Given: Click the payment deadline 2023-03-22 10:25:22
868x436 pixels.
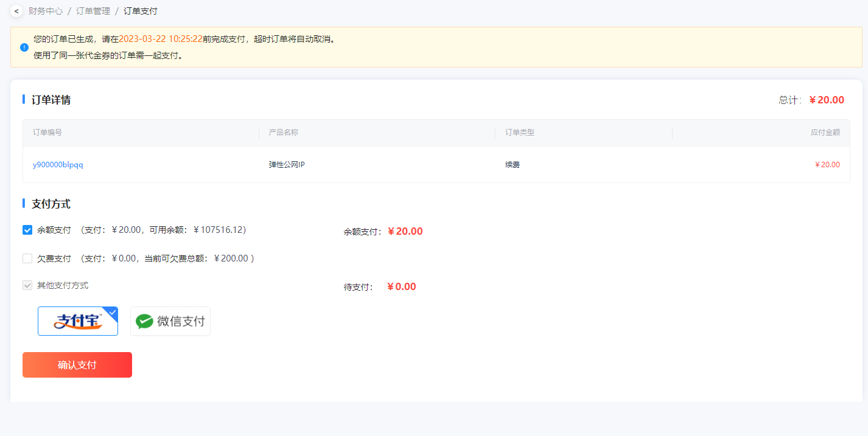Looking at the screenshot, I should [161, 39].
